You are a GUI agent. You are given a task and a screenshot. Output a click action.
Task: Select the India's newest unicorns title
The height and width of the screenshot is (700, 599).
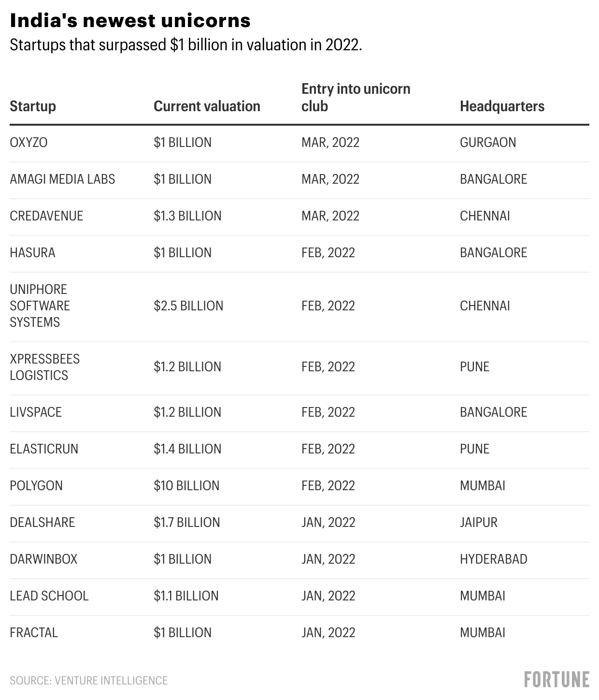[x=130, y=20]
